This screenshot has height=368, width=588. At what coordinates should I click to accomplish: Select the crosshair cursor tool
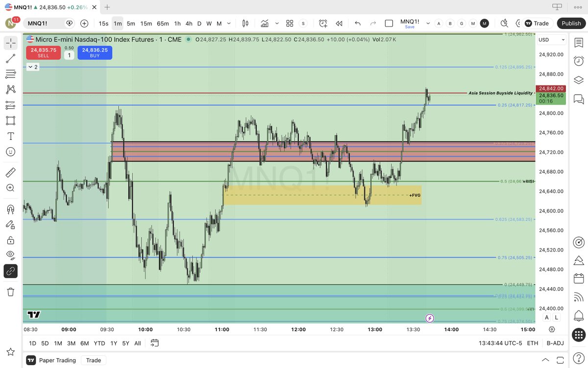(x=10, y=43)
